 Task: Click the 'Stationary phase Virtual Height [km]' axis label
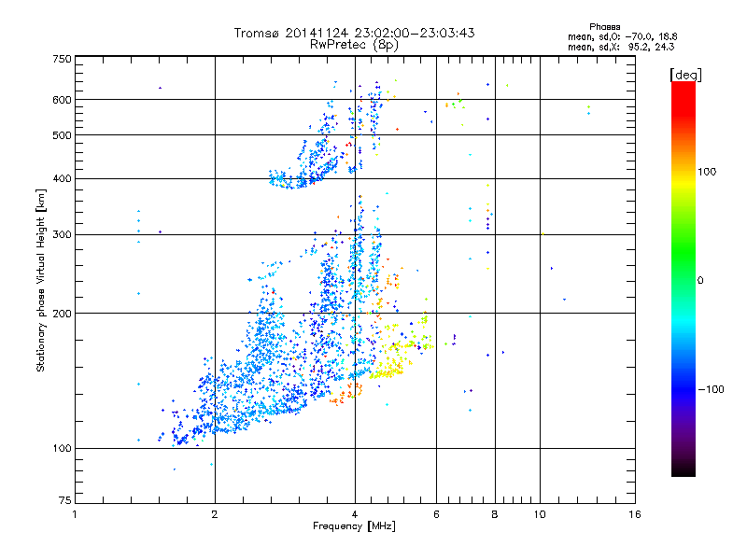[41, 281]
